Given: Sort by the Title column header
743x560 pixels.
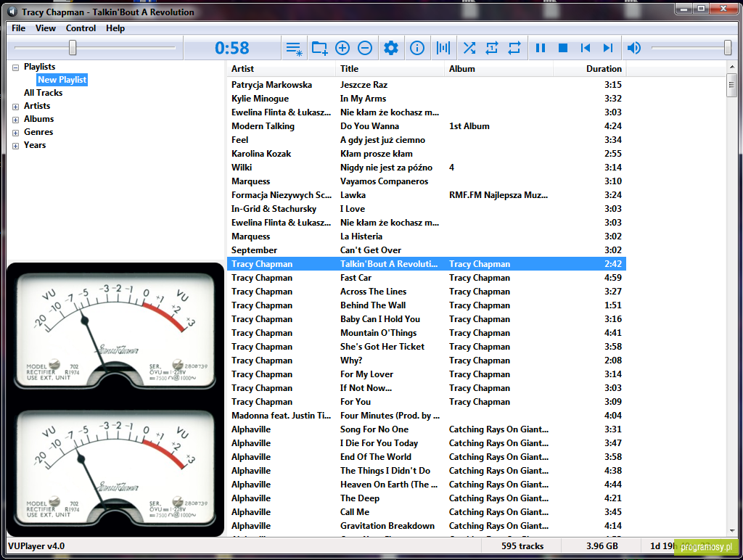Looking at the screenshot, I should click(390, 69).
